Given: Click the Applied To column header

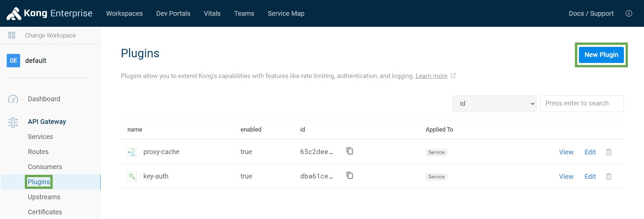Looking at the screenshot, I should pos(439,130).
